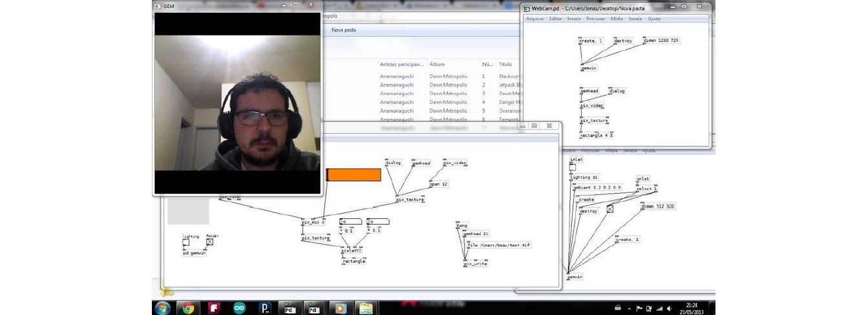
Task: Click the Windows Start orb
Action: pyautogui.click(x=162, y=307)
